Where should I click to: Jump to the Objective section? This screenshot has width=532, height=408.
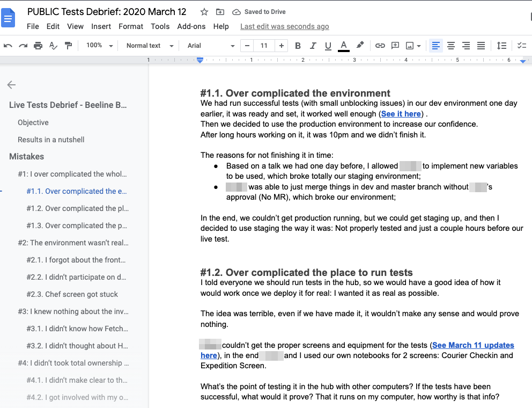click(33, 122)
